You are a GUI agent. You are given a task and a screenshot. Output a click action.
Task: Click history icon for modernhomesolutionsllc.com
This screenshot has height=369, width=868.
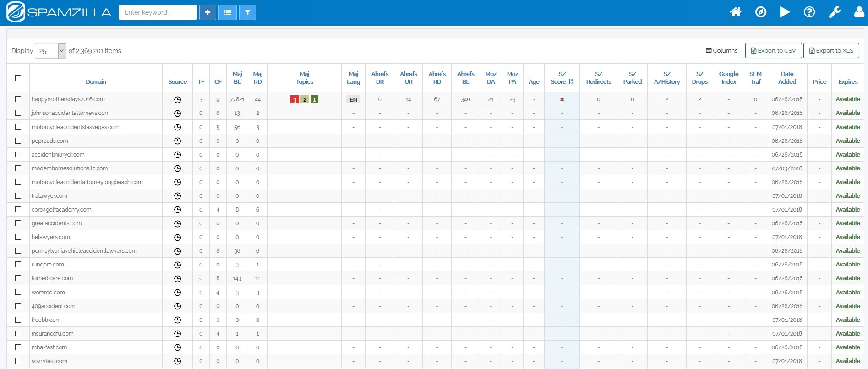point(177,168)
